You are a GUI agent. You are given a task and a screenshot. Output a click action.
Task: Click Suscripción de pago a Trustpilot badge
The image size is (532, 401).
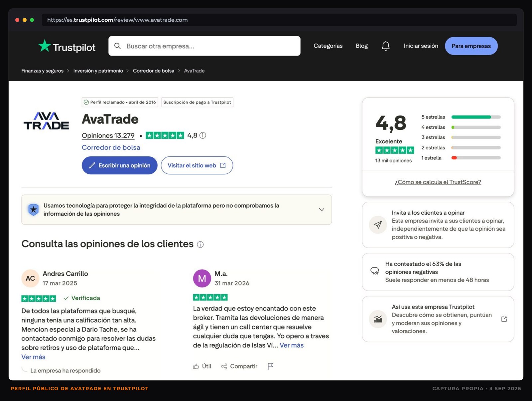(x=197, y=102)
